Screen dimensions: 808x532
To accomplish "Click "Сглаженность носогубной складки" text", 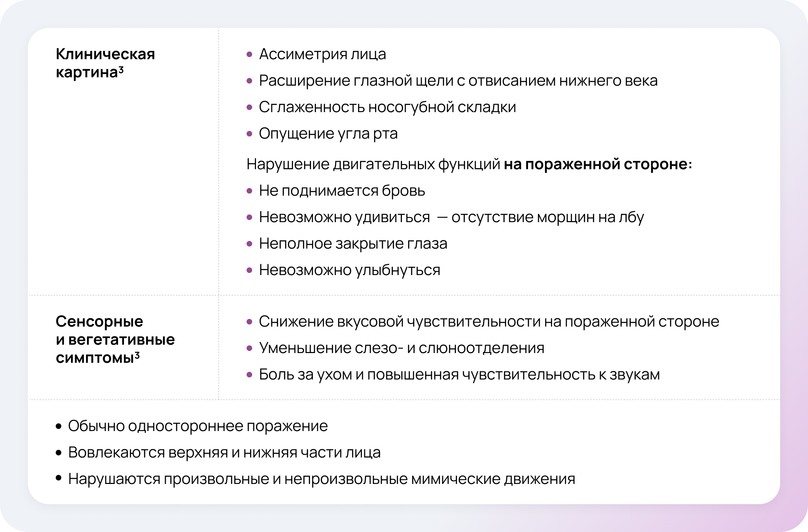I will (387, 107).
